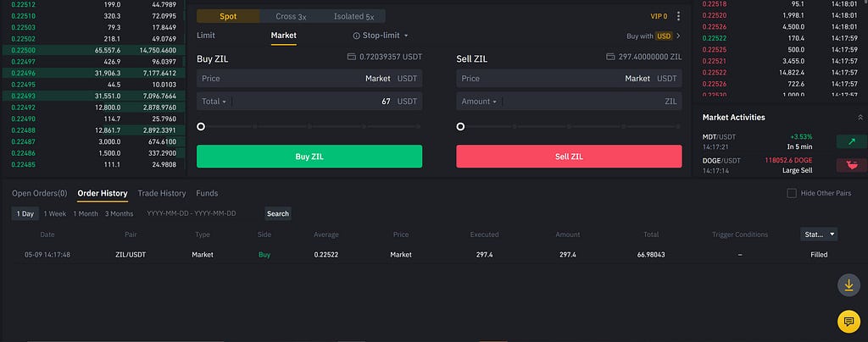
Task: Select the 1 Week filter
Action: pos(55,214)
